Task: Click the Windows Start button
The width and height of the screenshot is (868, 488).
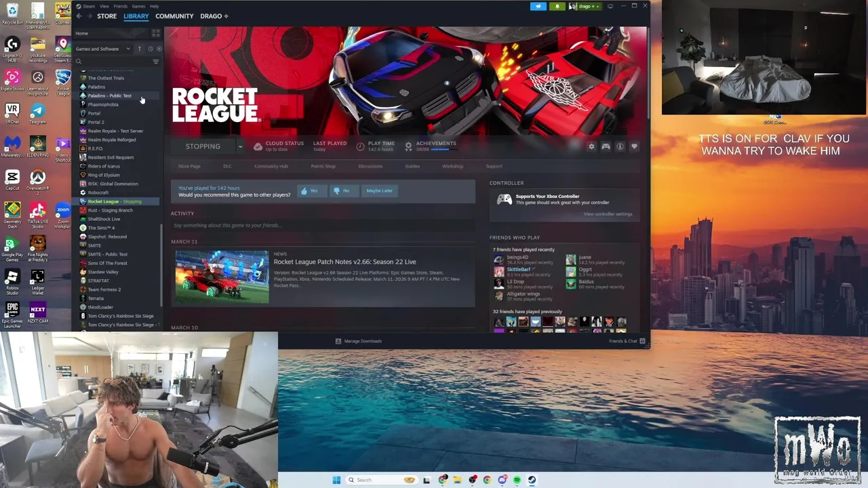Action: point(336,480)
